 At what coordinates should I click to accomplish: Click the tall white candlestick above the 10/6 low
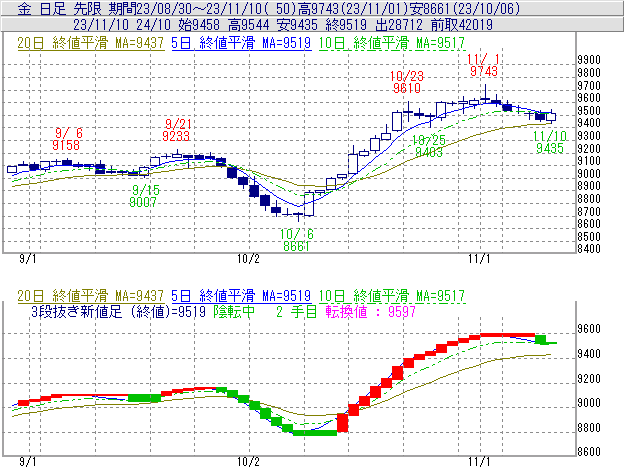pyautogui.click(x=309, y=204)
